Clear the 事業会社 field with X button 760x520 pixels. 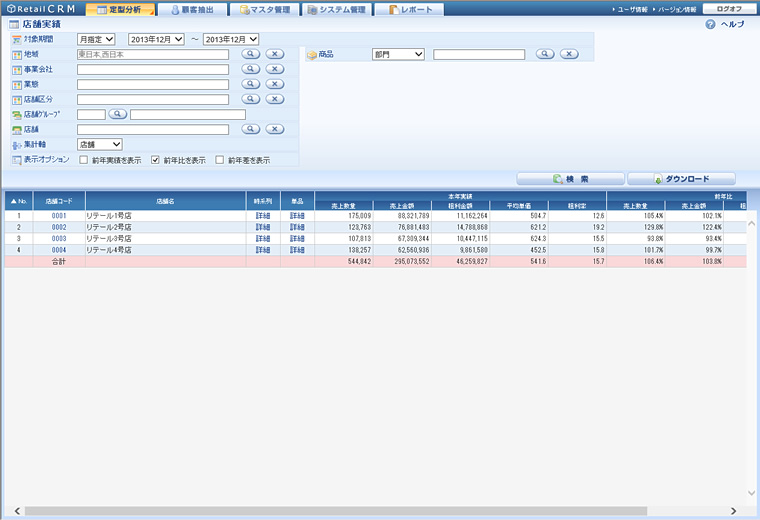[x=275, y=69]
